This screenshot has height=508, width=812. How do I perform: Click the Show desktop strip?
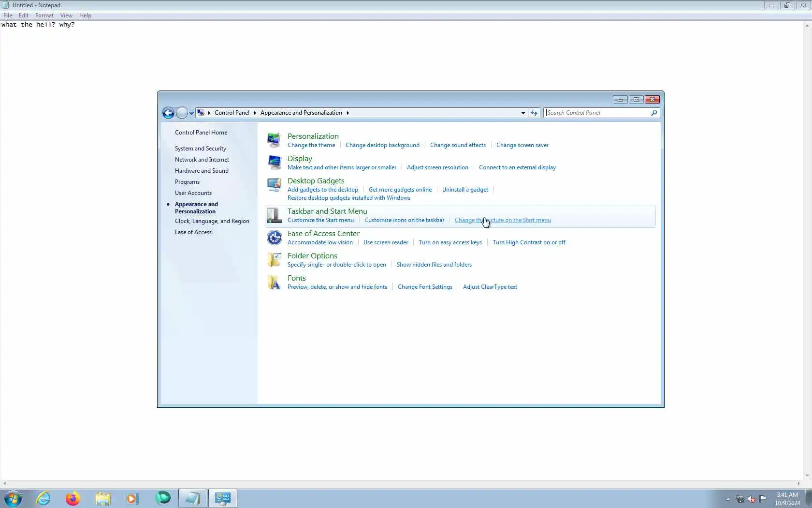point(809,498)
